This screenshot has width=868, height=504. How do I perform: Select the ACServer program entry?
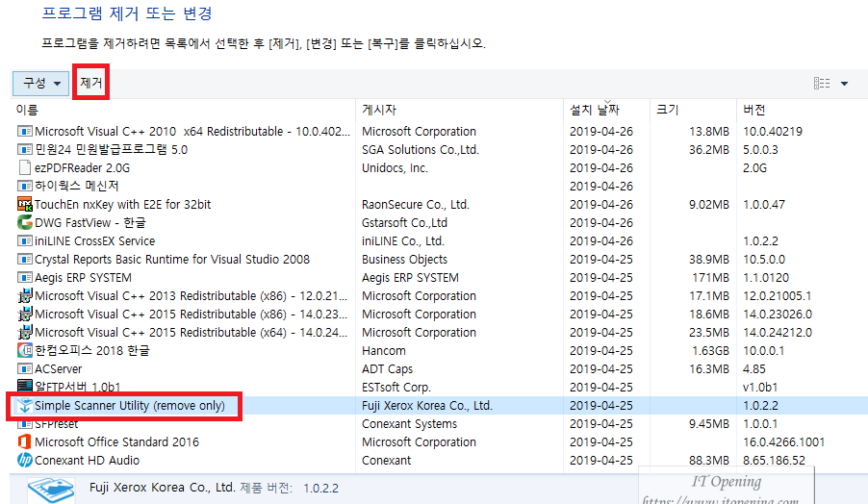(x=59, y=369)
